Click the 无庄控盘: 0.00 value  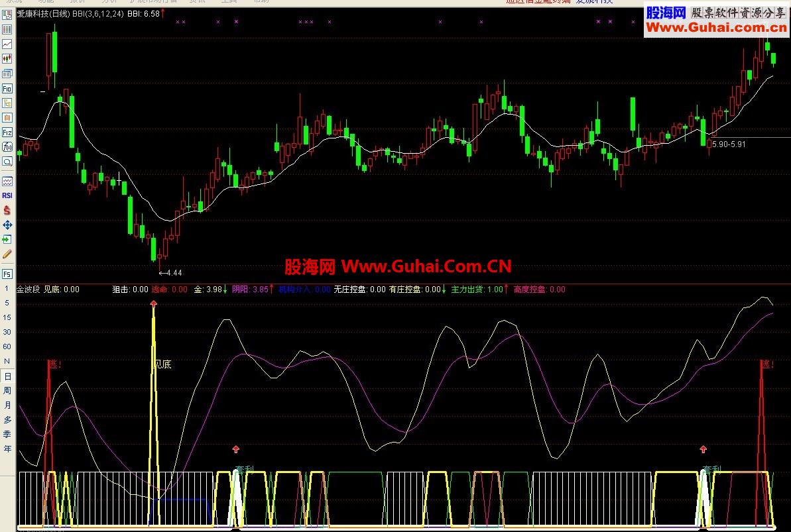pos(359,290)
